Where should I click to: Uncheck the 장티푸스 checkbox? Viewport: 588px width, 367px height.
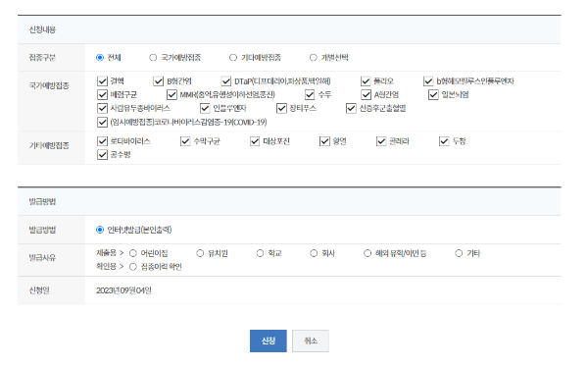tap(281, 109)
